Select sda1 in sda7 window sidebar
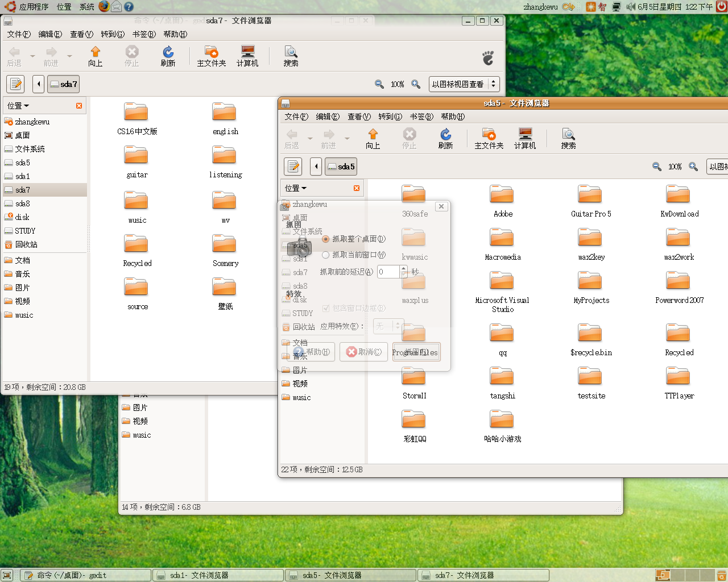The height and width of the screenshot is (582, 728). pos(44,176)
